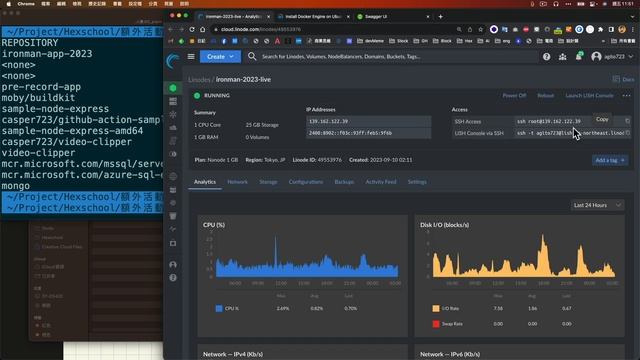Click Launch LISH Console
The height and width of the screenshot is (360, 640).
[589, 96]
